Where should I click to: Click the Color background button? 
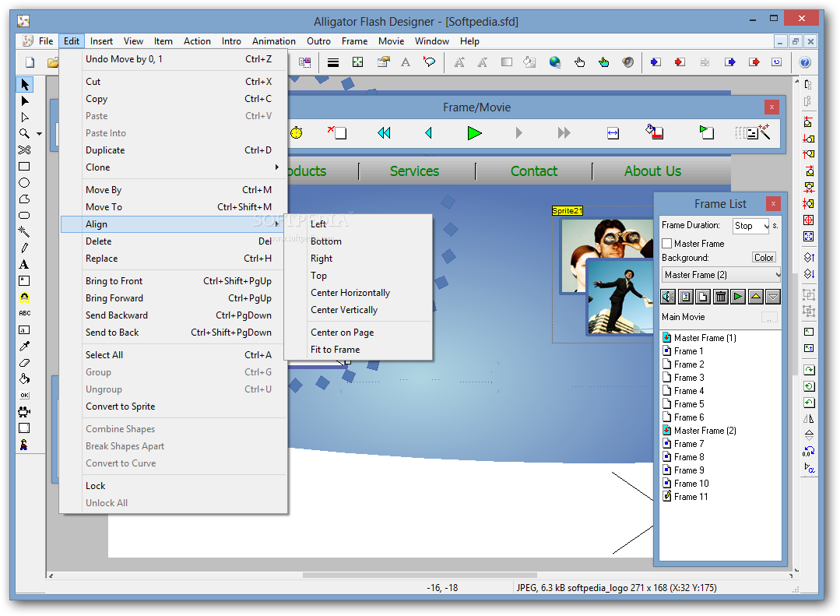764,258
